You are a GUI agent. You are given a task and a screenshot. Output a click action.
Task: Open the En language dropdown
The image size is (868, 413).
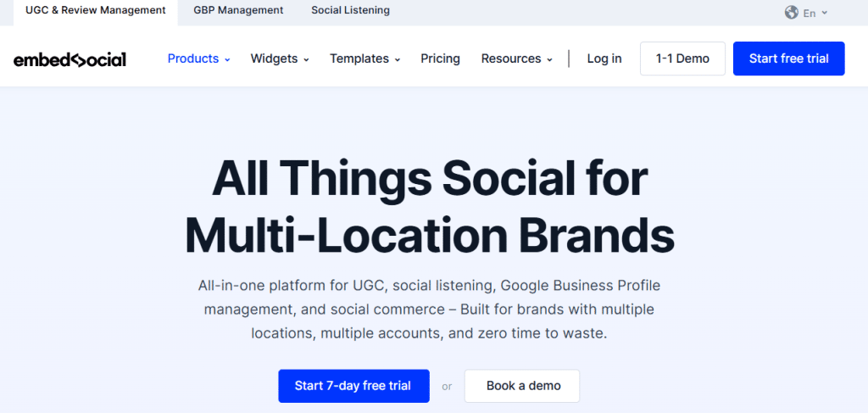pos(815,13)
